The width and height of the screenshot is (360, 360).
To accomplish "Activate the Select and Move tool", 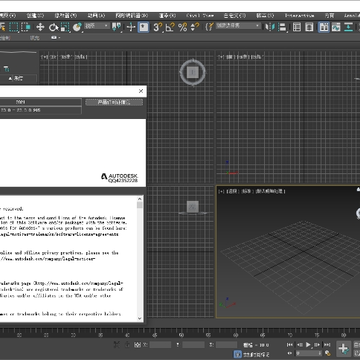I will tap(40, 27).
